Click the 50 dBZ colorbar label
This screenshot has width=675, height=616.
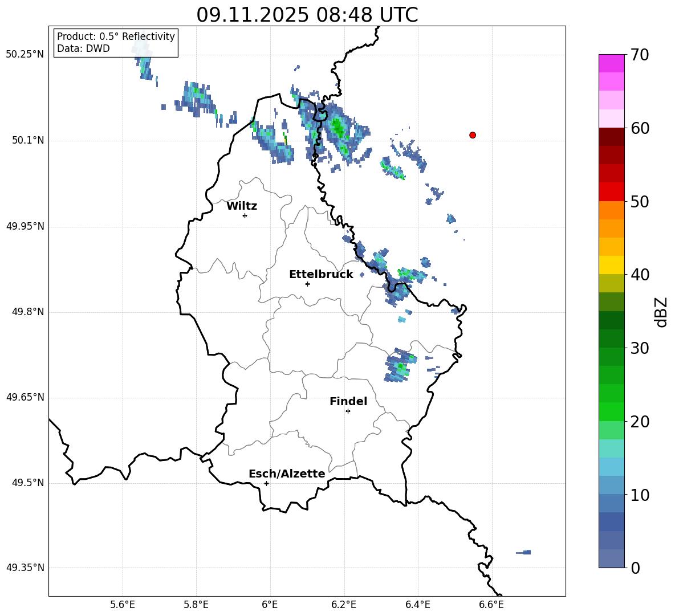640,202
